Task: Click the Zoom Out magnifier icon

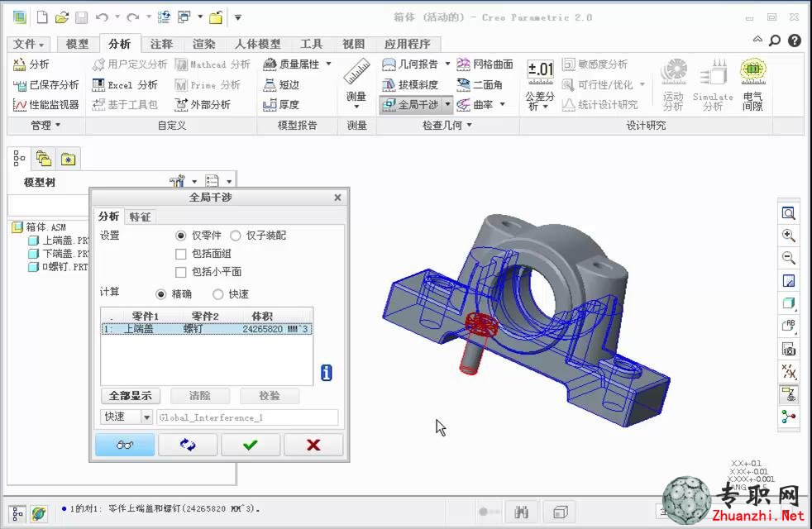Action: point(788,258)
